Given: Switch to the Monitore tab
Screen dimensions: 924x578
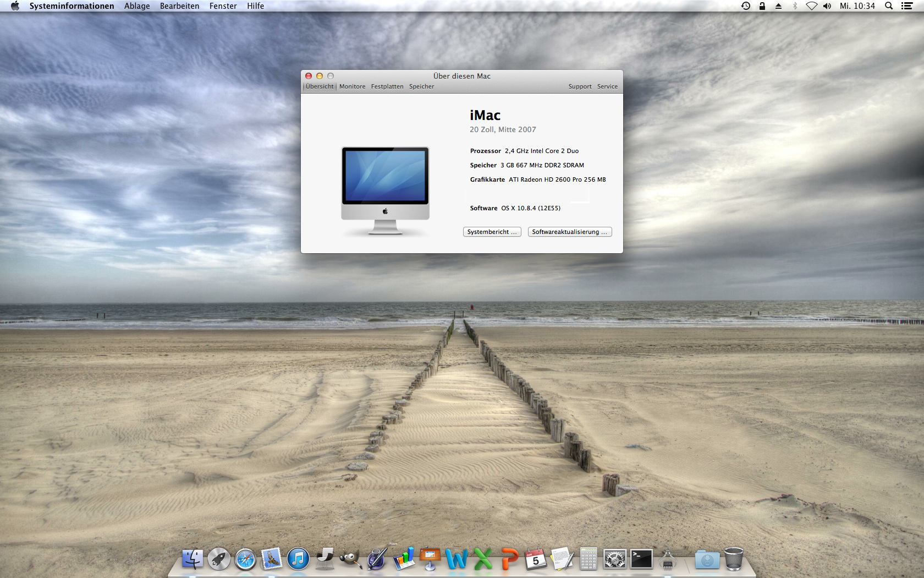Looking at the screenshot, I should 353,86.
